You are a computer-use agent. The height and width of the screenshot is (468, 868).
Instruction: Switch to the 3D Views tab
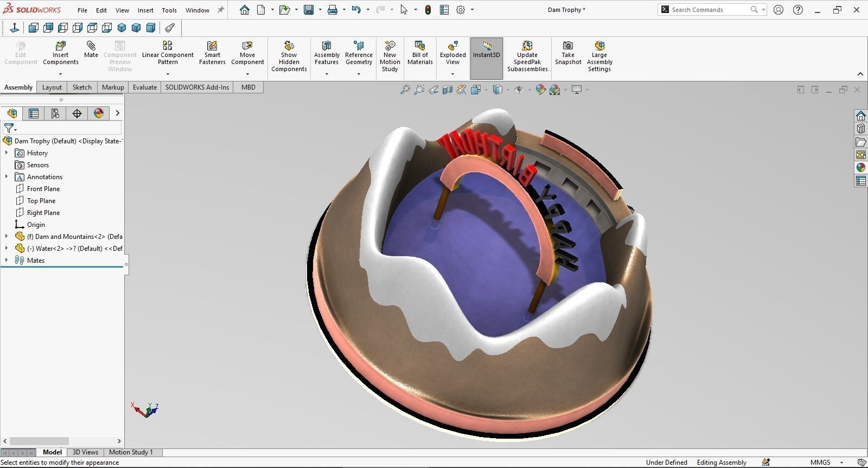coord(85,452)
